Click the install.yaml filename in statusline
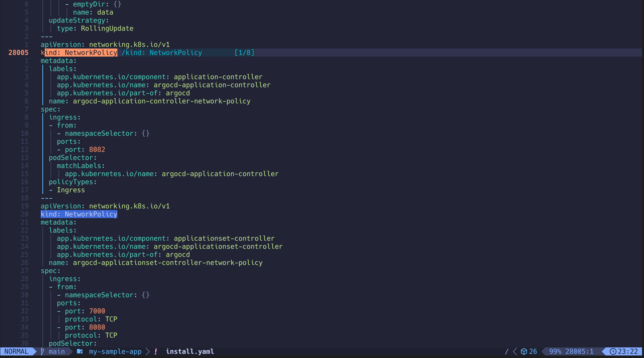The height and width of the screenshot is (358, 644). point(190,351)
